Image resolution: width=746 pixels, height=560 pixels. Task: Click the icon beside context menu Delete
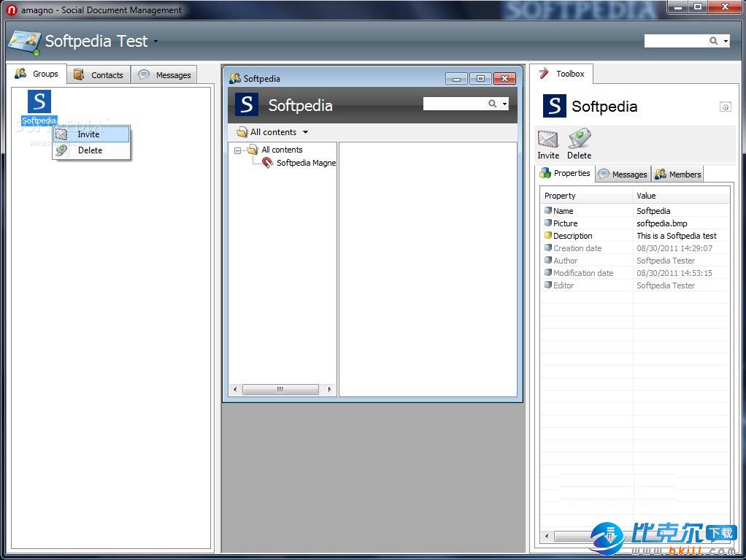tap(61, 150)
